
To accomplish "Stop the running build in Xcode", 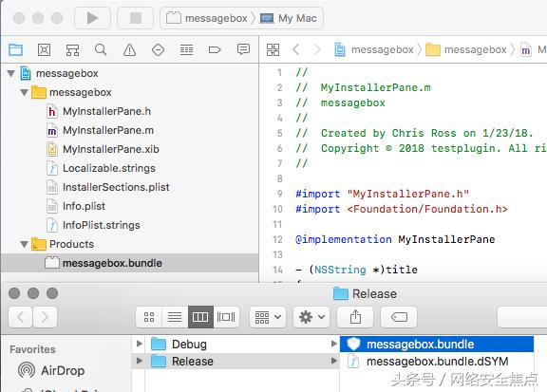I will (136, 18).
